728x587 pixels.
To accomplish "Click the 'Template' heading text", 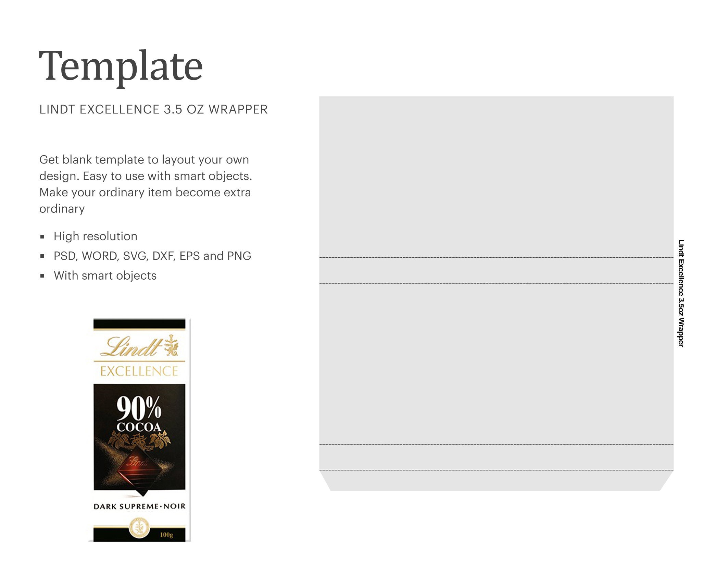I will [x=117, y=65].
